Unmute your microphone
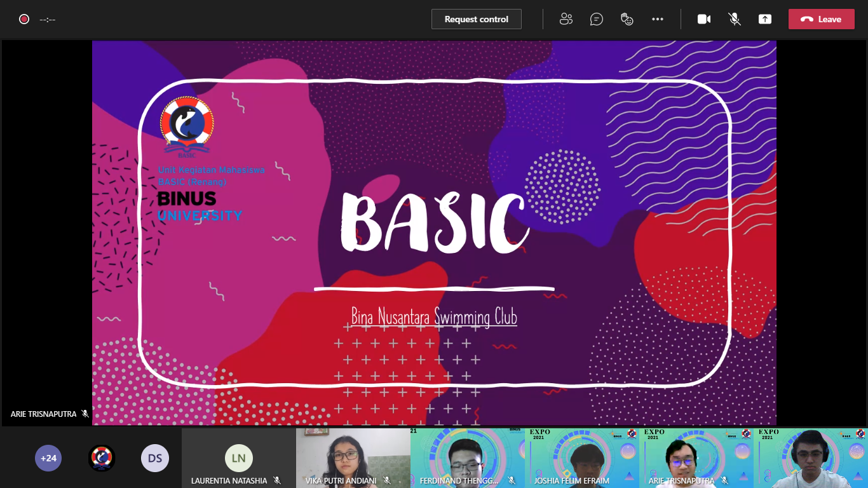The height and width of the screenshot is (488, 868). 735,19
